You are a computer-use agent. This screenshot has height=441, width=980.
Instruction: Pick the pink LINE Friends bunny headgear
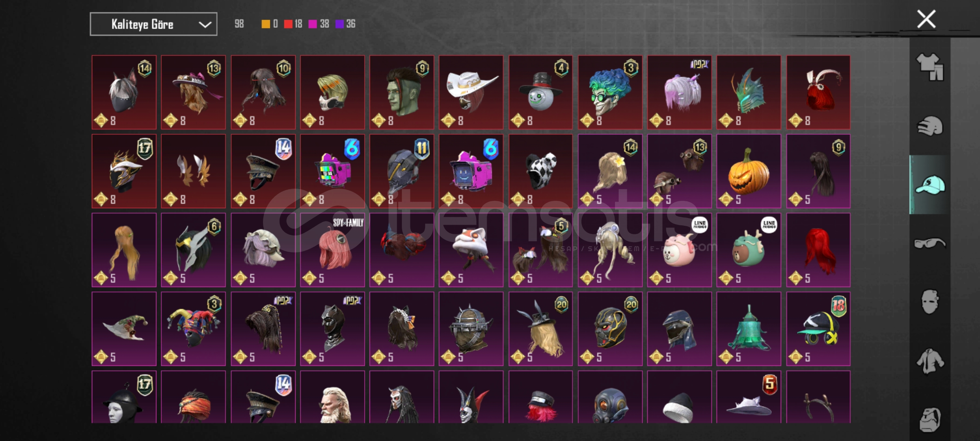click(x=679, y=250)
